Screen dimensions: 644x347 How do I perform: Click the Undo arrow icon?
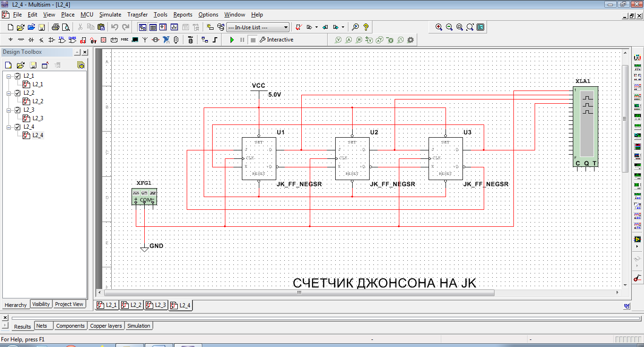115,27
